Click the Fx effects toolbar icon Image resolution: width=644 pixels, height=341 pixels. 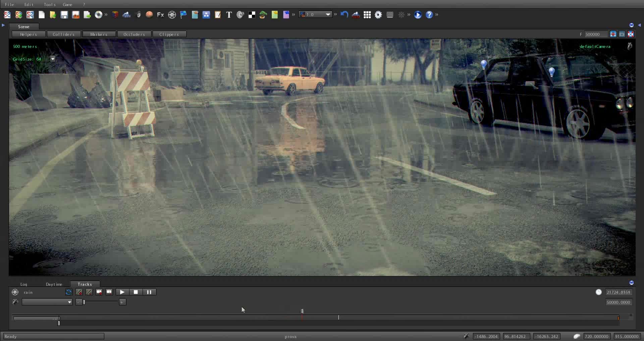160,14
